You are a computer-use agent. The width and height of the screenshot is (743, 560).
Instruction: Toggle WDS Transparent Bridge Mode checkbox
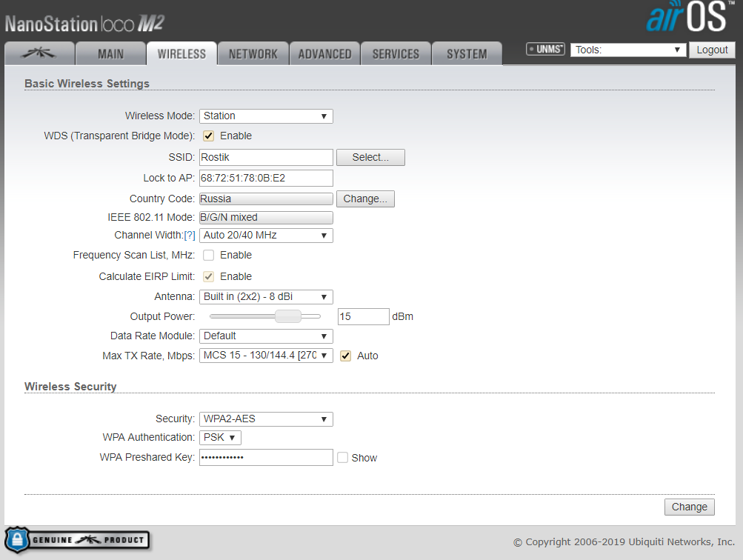point(208,136)
